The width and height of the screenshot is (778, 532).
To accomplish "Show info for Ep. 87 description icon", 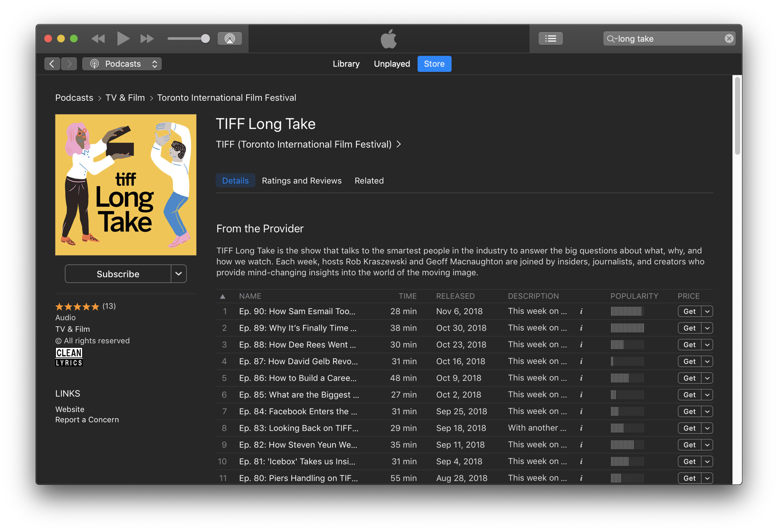I will pyautogui.click(x=581, y=361).
